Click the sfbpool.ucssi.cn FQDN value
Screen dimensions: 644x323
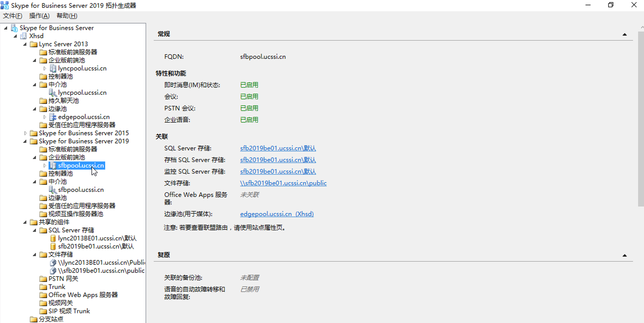point(263,57)
